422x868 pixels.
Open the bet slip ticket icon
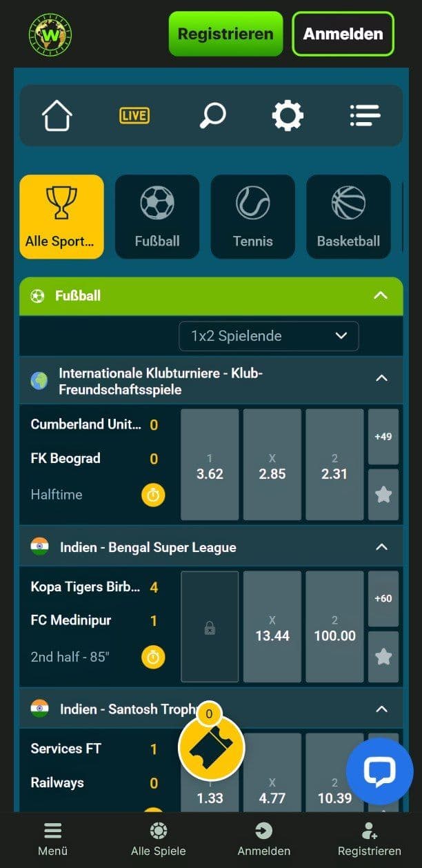click(x=212, y=747)
